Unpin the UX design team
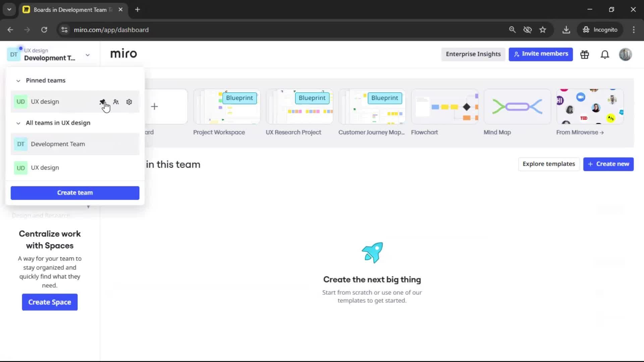 click(102, 102)
